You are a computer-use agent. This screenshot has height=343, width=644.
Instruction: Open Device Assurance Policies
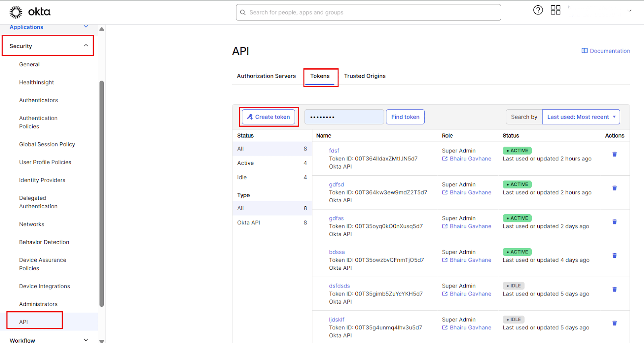tap(43, 264)
